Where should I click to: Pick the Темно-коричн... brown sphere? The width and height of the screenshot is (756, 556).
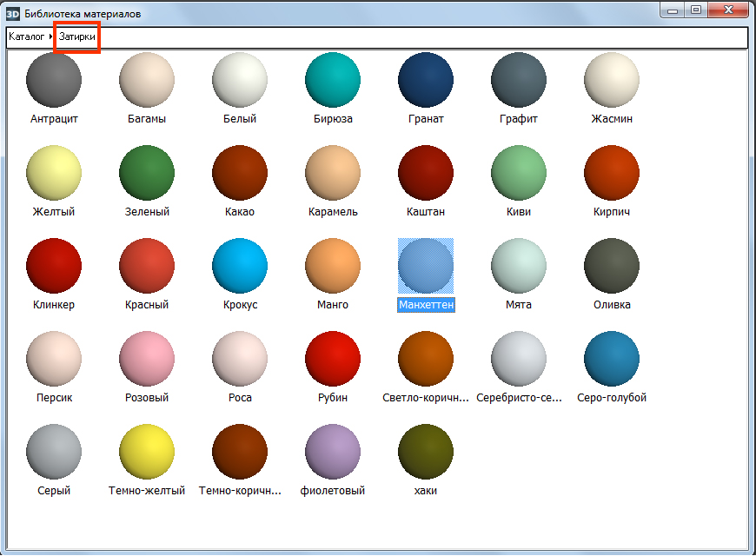point(240,453)
